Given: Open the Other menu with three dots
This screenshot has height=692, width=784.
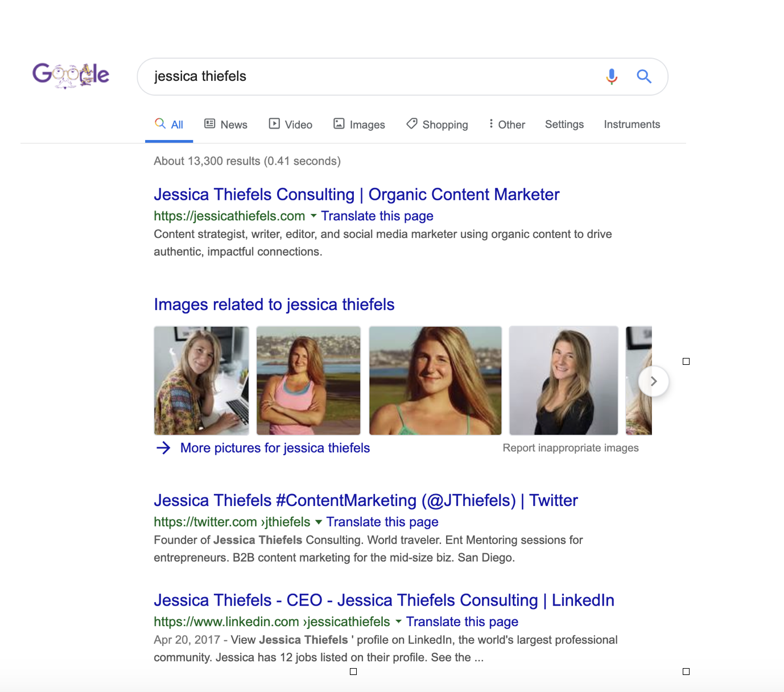Looking at the screenshot, I should point(506,124).
